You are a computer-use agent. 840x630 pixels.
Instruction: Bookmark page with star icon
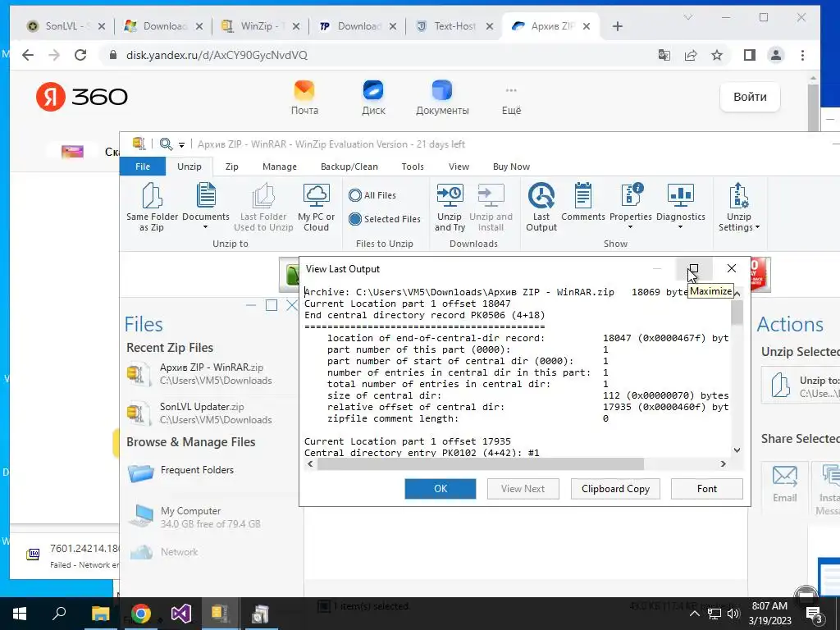click(717, 55)
